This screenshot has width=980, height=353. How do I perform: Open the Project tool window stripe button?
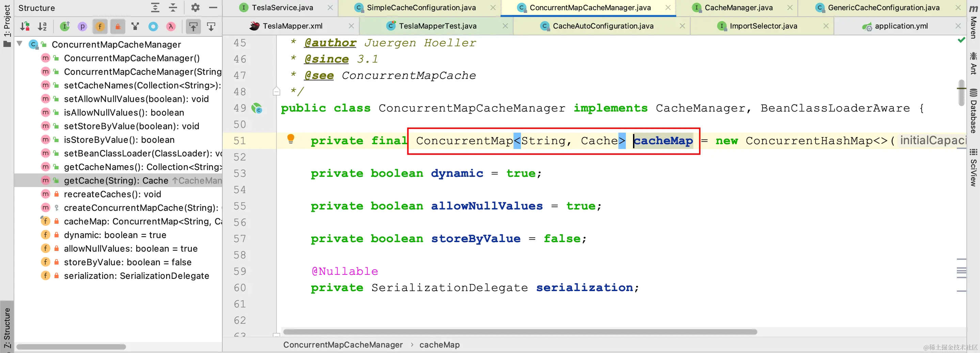tap(7, 26)
